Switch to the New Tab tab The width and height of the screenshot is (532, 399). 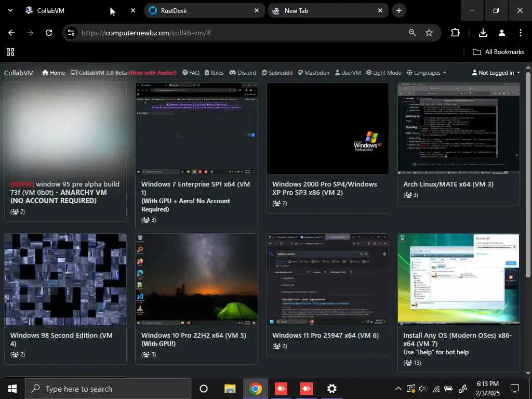pos(328,10)
